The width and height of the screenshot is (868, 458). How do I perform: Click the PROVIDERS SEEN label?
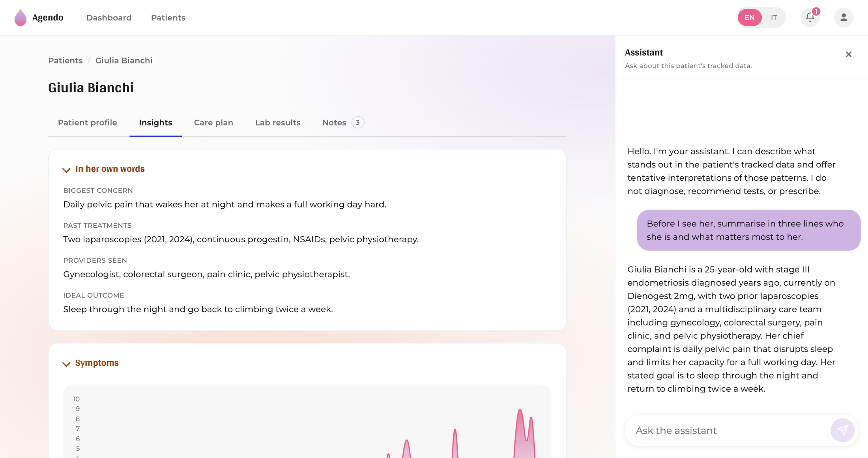point(95,260)
